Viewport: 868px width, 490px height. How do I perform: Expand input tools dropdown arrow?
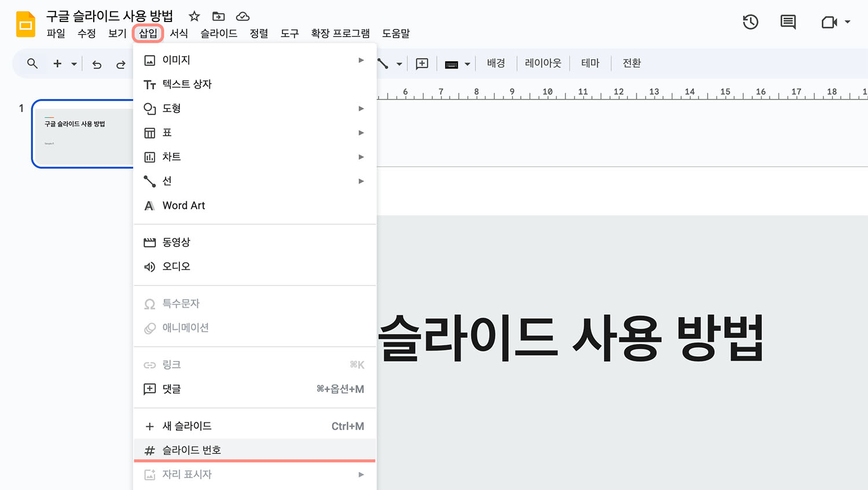click(x=468, y=64)
